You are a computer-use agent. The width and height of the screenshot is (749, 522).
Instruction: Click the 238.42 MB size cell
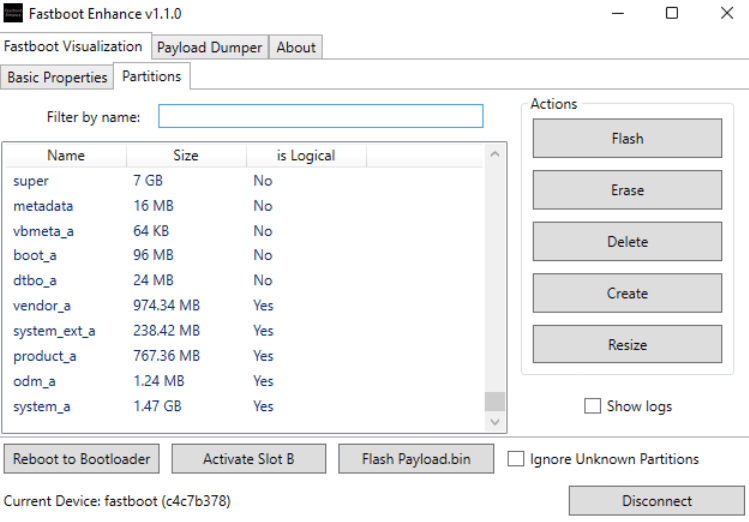click(x=167, y=331)
